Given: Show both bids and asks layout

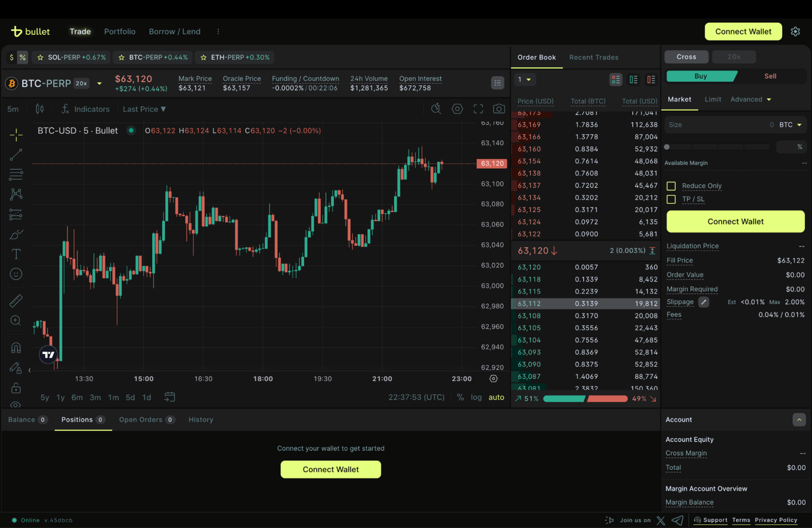Looking at the screenshot, I should point(616,80).
